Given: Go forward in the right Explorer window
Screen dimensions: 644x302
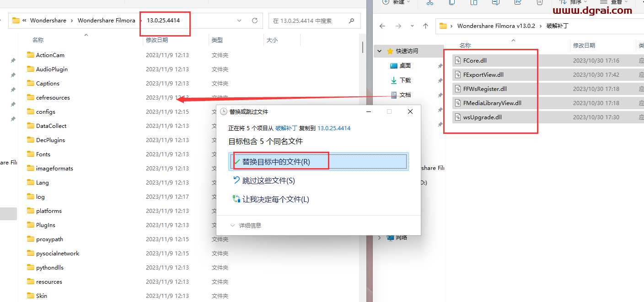Looking at the screenshot, I should pyautogui.click(x=398, y=26).
